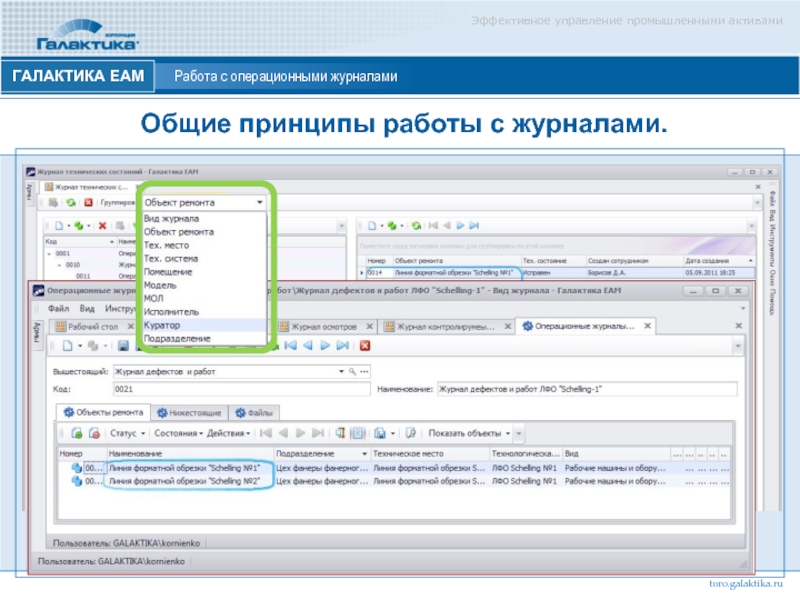Collapse the 0001 tree node in the code list
The height and width of the screenshot is (600, 800).
click(47, 253)
